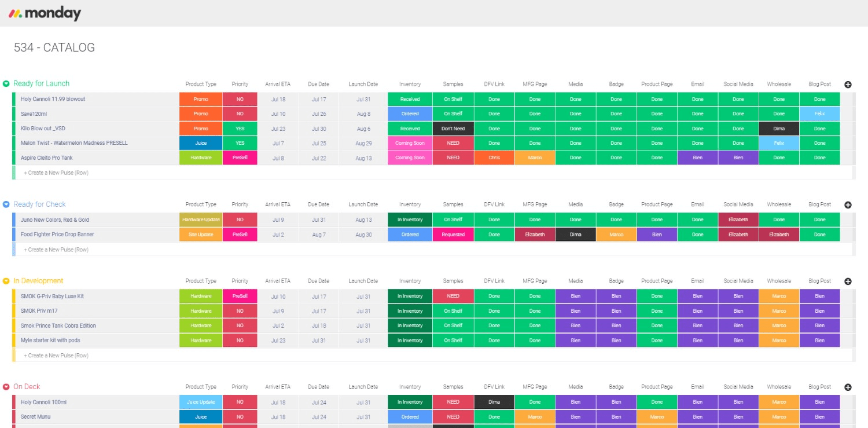868x428 pixels.
Task: Change PreSell priority of Aspire Cleito Pro Tank
Action: (240, 158)
